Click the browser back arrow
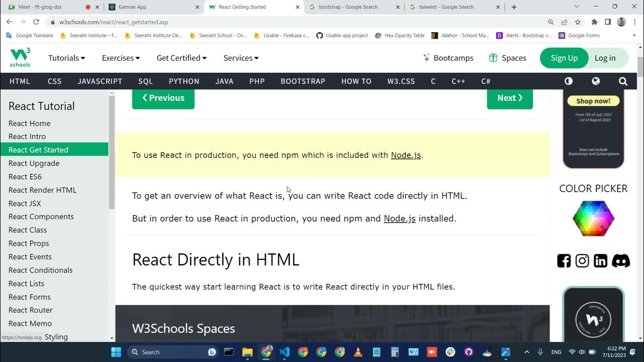Viewport: 644px width, 362px height. tap(9, 22)
